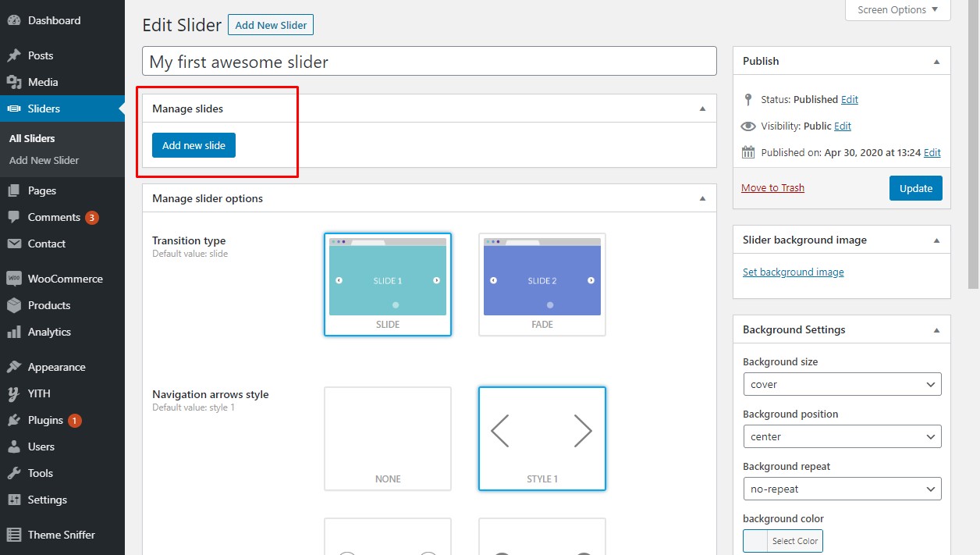Click the Comments count badge 3

(x=92, y=217)
